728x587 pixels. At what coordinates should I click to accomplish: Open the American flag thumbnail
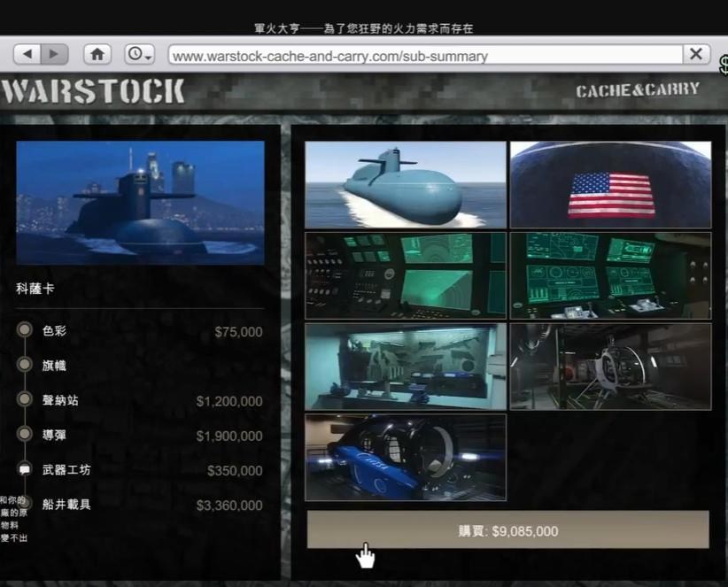[610, 185]
